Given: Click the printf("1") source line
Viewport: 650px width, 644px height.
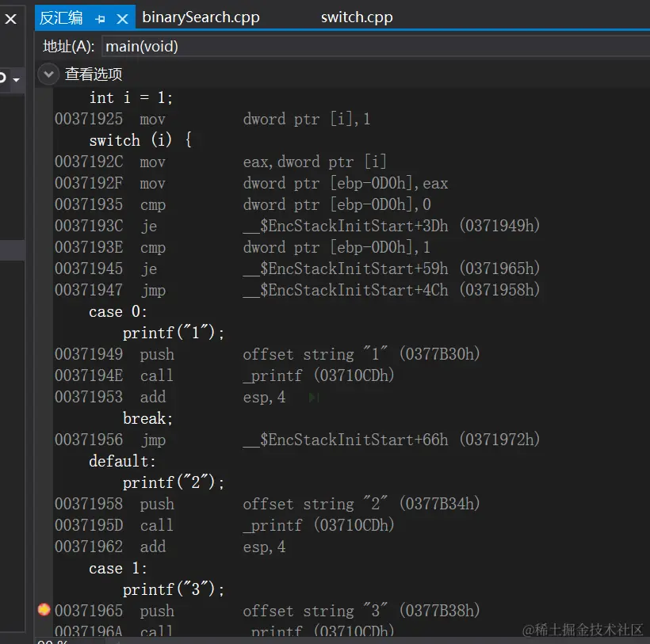Looking at the screenshot, I should pyautogui.click(x=174, y=333).
